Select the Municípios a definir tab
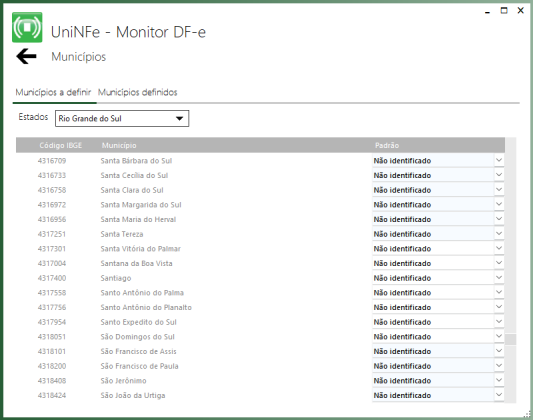The height and width of the screenshot is (420, 533). pyautogui.click(x=53, y=92)
